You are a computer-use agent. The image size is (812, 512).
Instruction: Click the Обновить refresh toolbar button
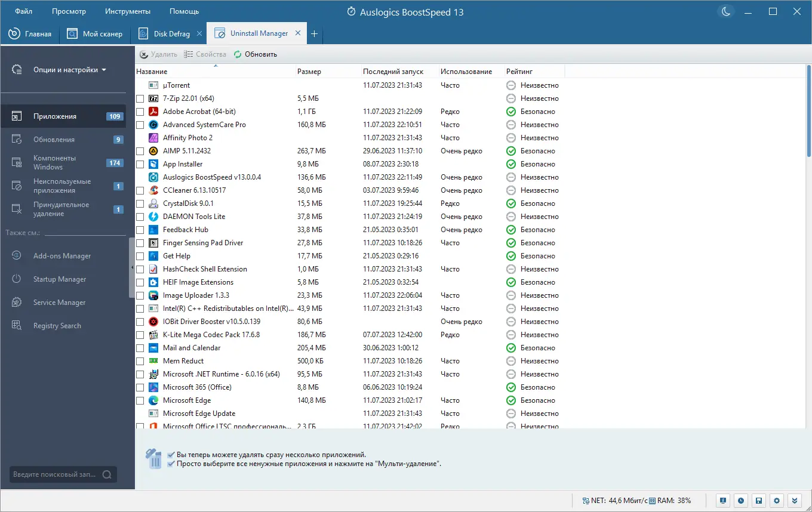pyautogui.click(x=256, y=54)
